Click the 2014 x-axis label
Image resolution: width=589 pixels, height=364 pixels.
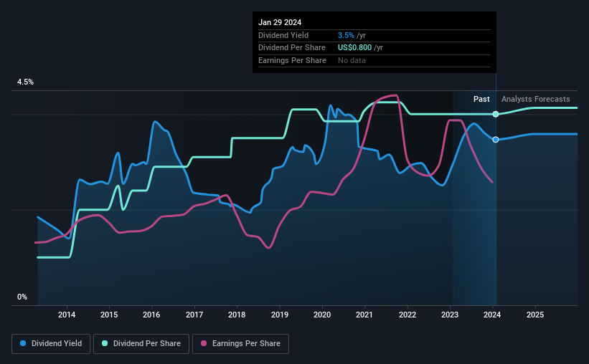[x=67, y=315]
